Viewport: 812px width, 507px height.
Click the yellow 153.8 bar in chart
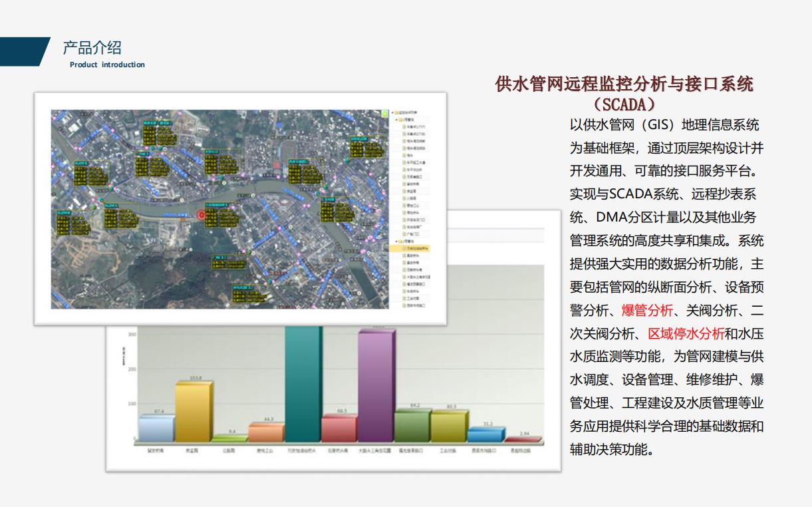pyautogui.click(x=194, y=411)
